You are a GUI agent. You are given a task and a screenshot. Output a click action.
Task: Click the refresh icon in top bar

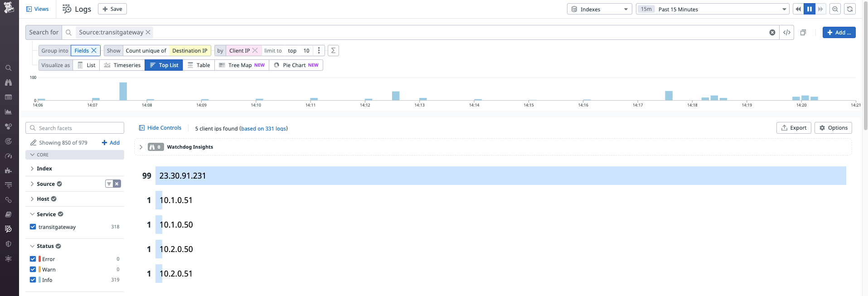point(850,9)
